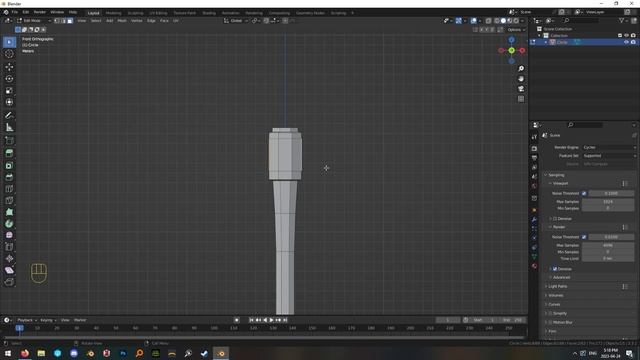Open the Global transform orientation dropdown
The height and width of the screenshot is (360, 640).
click(236, 20)
